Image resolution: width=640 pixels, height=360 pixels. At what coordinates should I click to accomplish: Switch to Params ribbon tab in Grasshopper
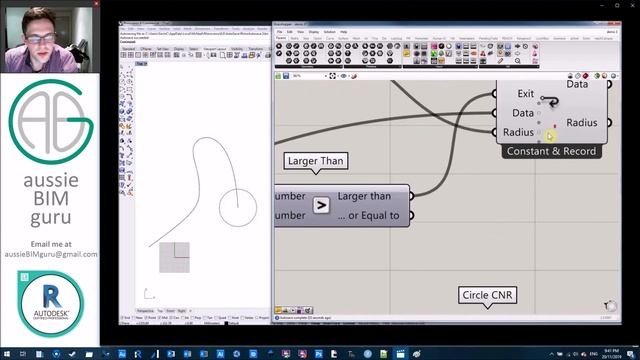pyautogui.click(x=281, y=38)
